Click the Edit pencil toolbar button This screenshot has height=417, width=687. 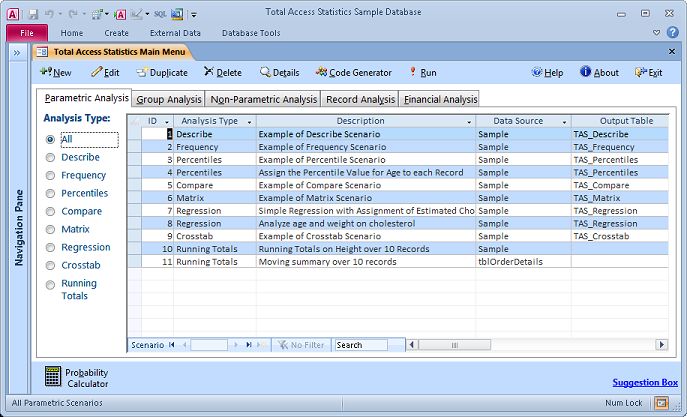105,73
